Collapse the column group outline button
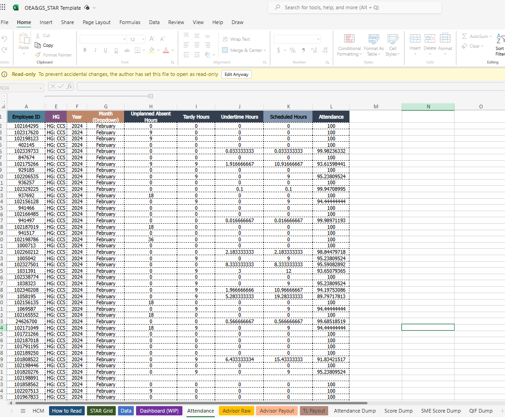505x420 pixels. [150, 96]
